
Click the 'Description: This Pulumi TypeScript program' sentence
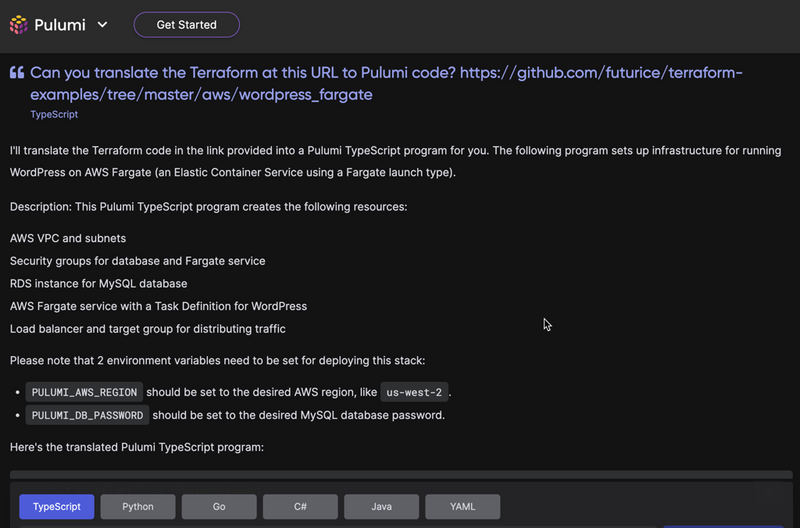click(x=209, y=207)
